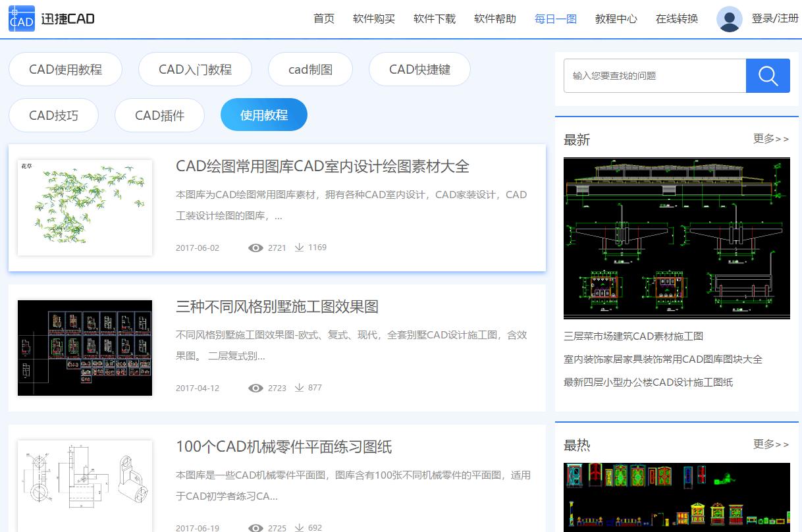
Task: Click the 迅捷CAD logo icon
Action: point(20,18)
